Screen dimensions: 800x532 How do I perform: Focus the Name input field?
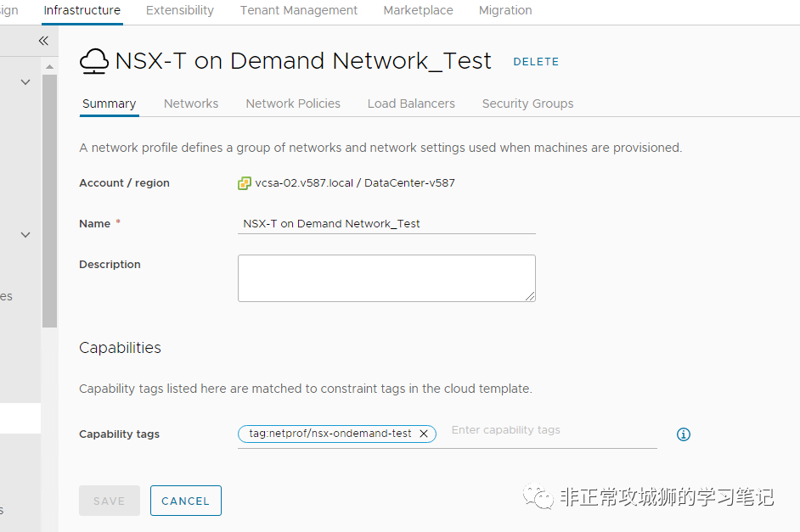tap(386, 224)
